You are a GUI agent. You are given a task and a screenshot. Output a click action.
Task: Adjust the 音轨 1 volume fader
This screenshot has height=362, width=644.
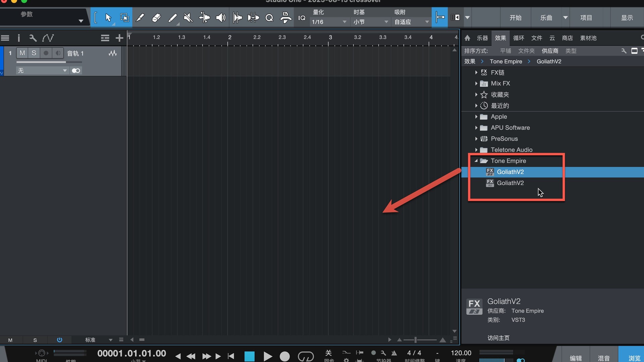[x=49, y=62]
